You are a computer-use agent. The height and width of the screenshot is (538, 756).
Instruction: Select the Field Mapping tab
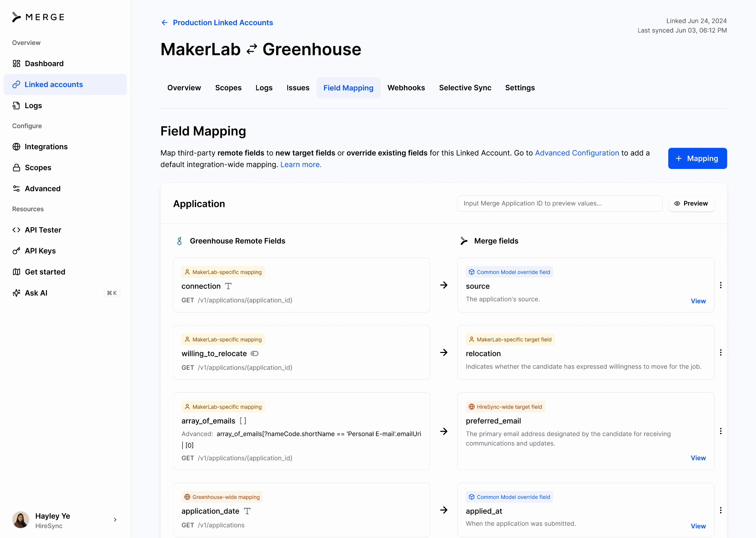point(349,88)
